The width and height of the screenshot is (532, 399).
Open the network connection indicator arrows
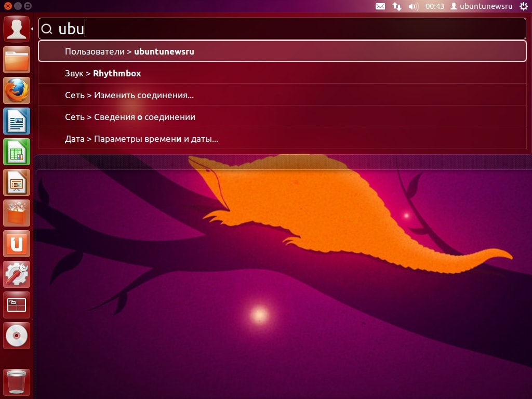click(397, 6)
